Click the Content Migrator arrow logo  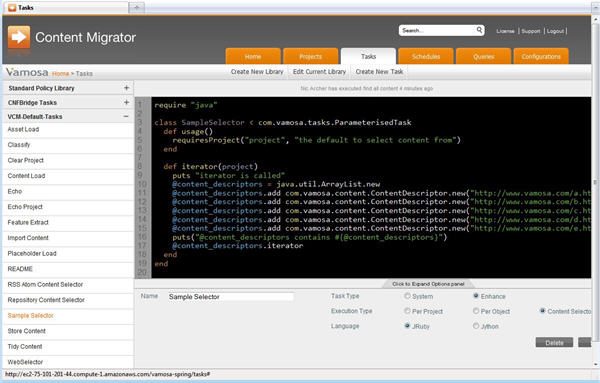coord(19,37)
